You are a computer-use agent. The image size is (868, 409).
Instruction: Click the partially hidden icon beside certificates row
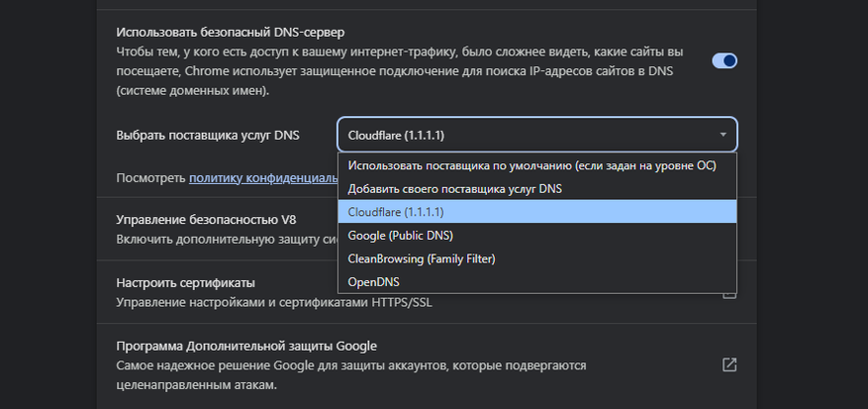[729, 294]
